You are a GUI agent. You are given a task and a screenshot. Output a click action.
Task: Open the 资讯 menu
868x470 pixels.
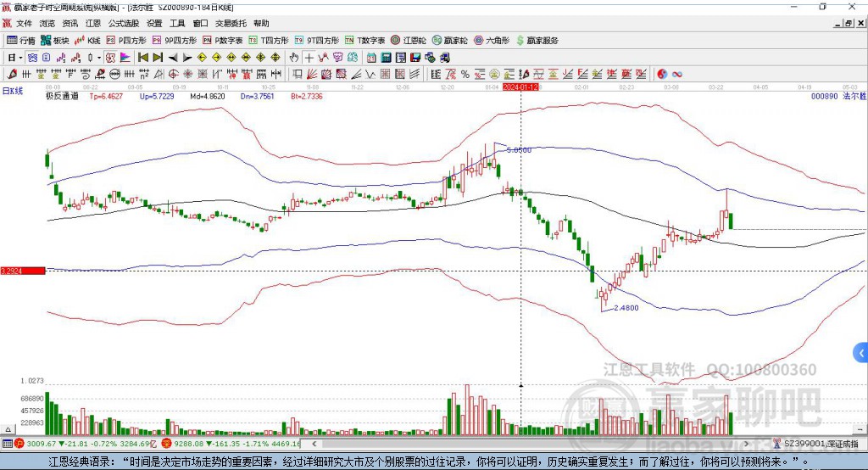(70, 23)
